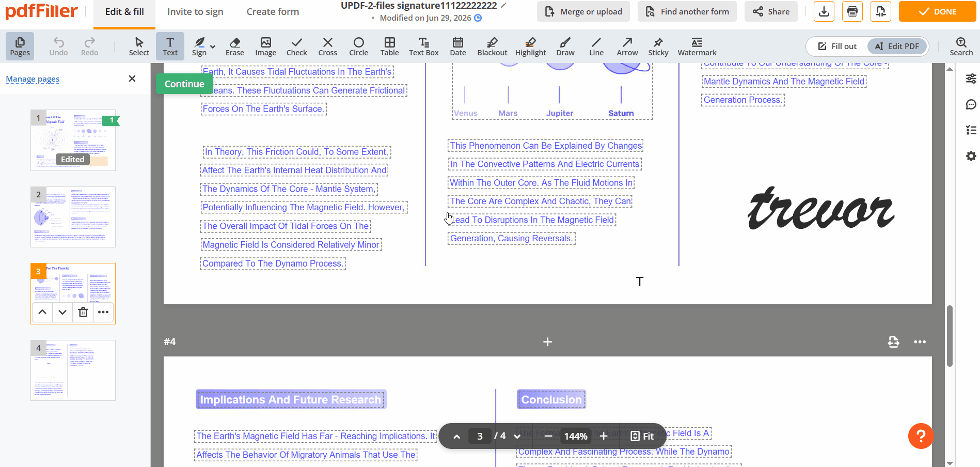Image resolution: width=980 pixels, height=467 pixels.
Task: Select the Highlight tool
Action: 530,46
